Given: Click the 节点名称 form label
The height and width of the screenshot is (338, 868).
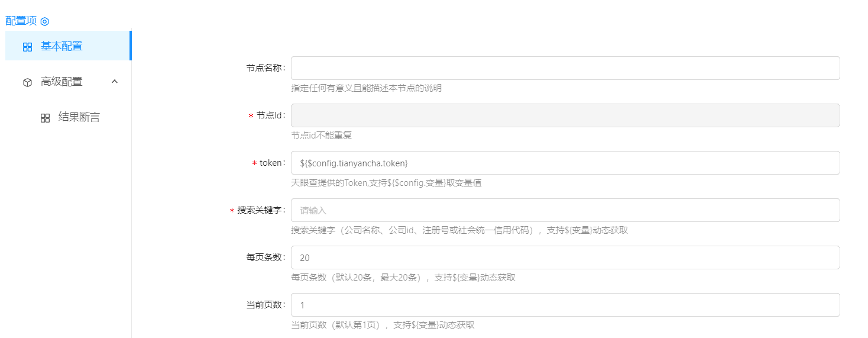Looking at the screenshot, I should click(x=265, y=68).
